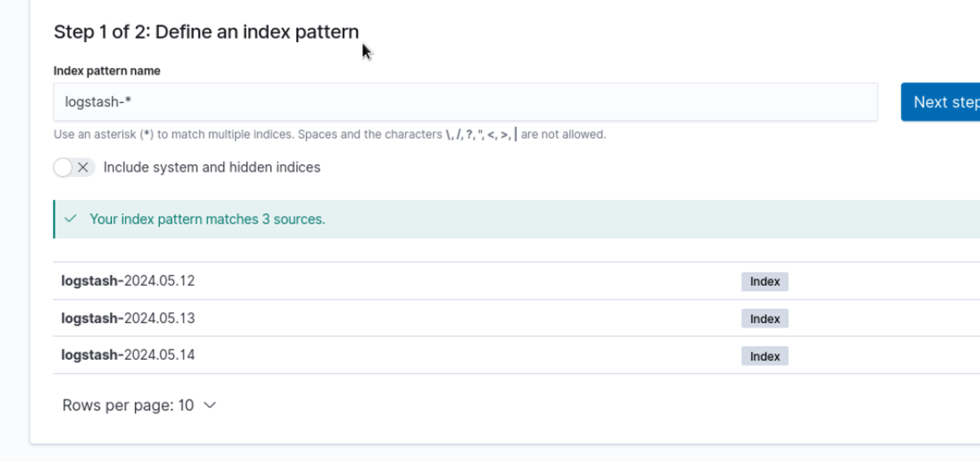980x462 pixels.
Task: Click the 'Index pattern name' field label
Action: (x=107, y=71)
